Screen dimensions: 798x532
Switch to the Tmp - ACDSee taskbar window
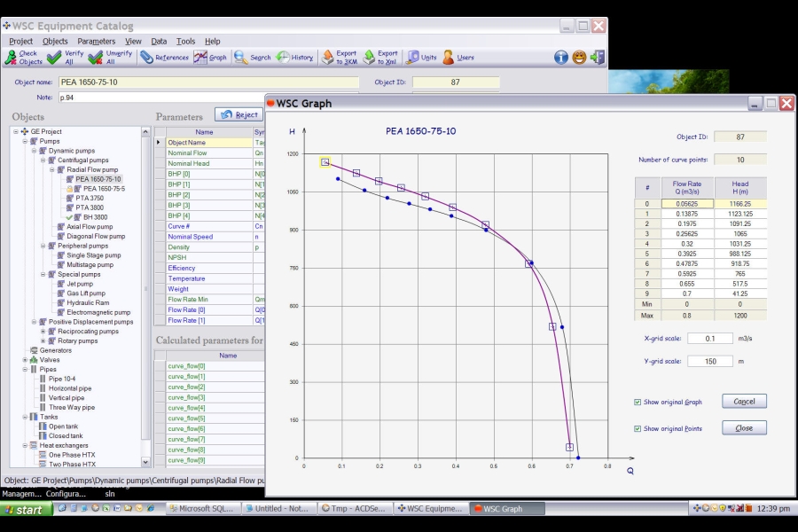(355, 509)
